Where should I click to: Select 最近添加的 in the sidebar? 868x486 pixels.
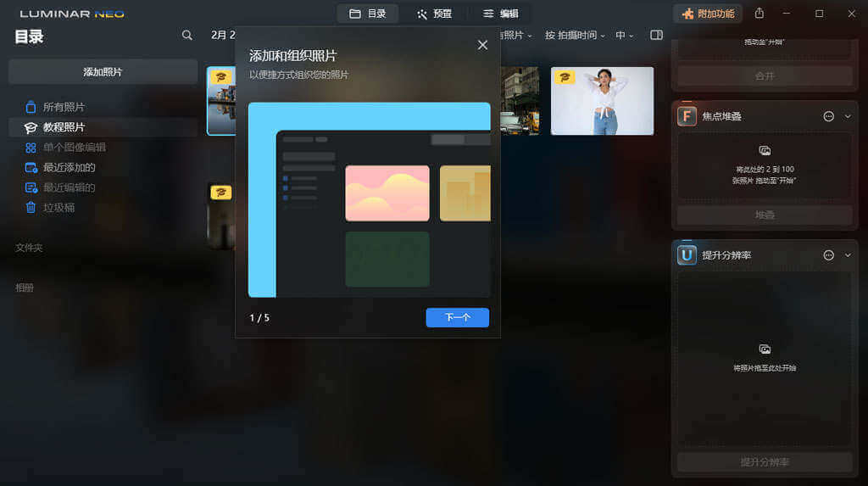tap(103, 167)
